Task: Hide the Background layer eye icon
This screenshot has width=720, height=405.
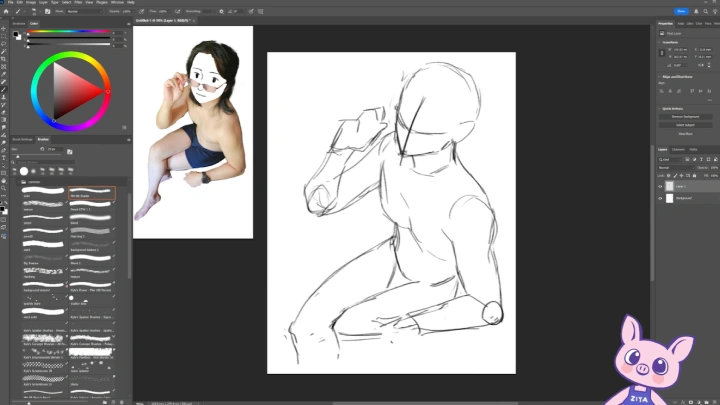Action: [x=660, y=198]
